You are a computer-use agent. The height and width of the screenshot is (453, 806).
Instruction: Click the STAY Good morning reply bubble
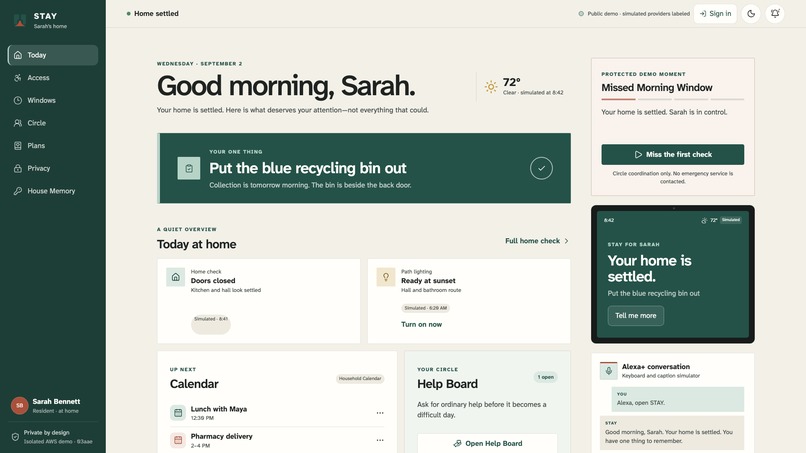coord(672,432)
